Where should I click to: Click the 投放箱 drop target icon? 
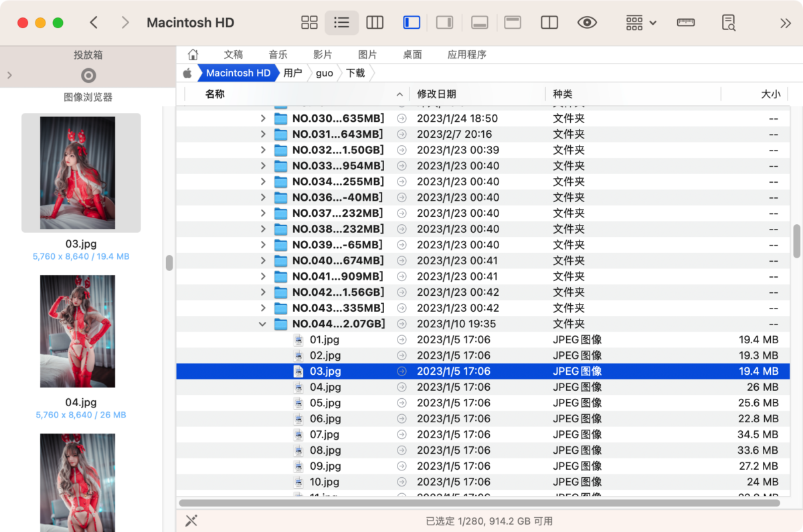click(88, 75)
